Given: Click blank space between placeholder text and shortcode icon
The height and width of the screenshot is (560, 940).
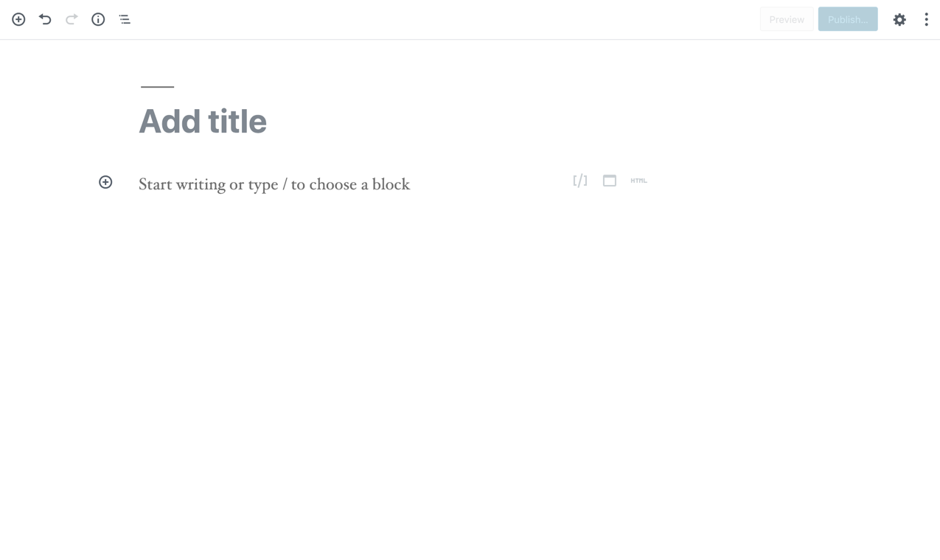Looking at the screenshot, I should 490,184.
